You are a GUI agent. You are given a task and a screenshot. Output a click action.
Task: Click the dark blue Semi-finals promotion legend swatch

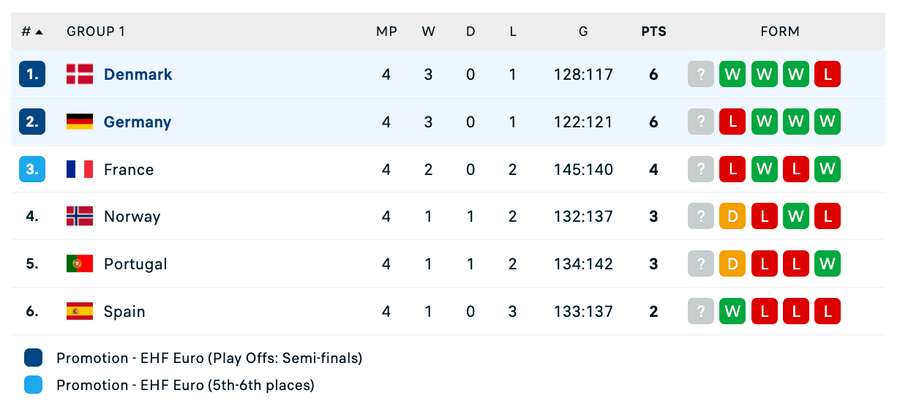pyautogui.click(x=32, y=358)
